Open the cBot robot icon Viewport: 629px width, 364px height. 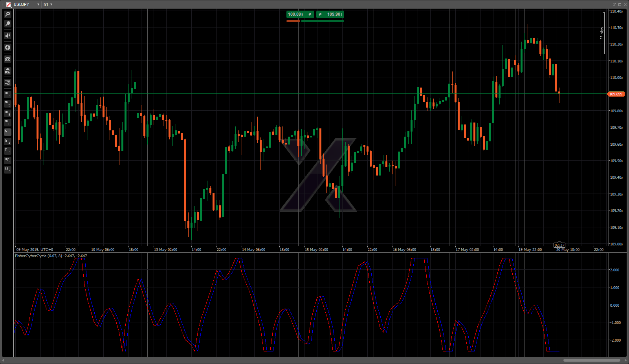click(x=7, y=59)
